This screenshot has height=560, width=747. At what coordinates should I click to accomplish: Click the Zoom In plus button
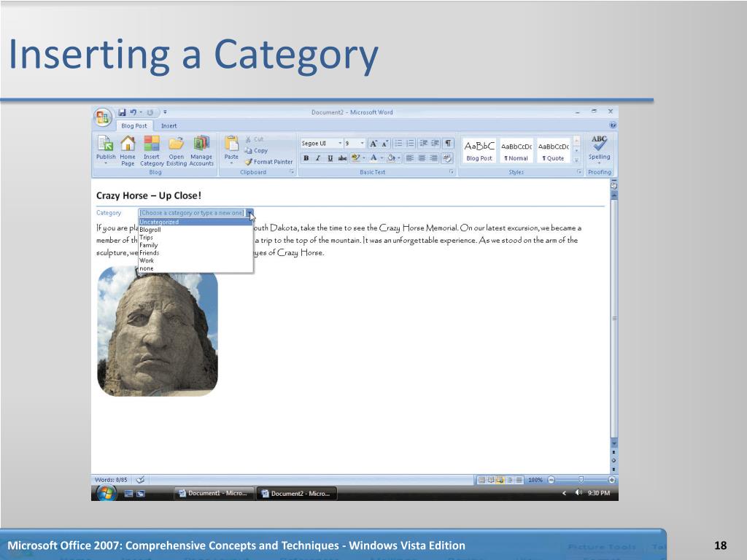[x=611, y=480]
